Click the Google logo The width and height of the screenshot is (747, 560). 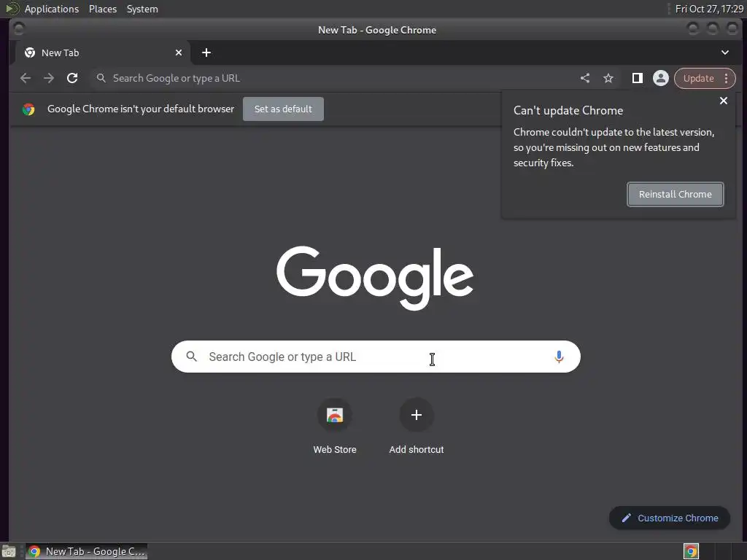pyautogui.click(x=375, y=278)
